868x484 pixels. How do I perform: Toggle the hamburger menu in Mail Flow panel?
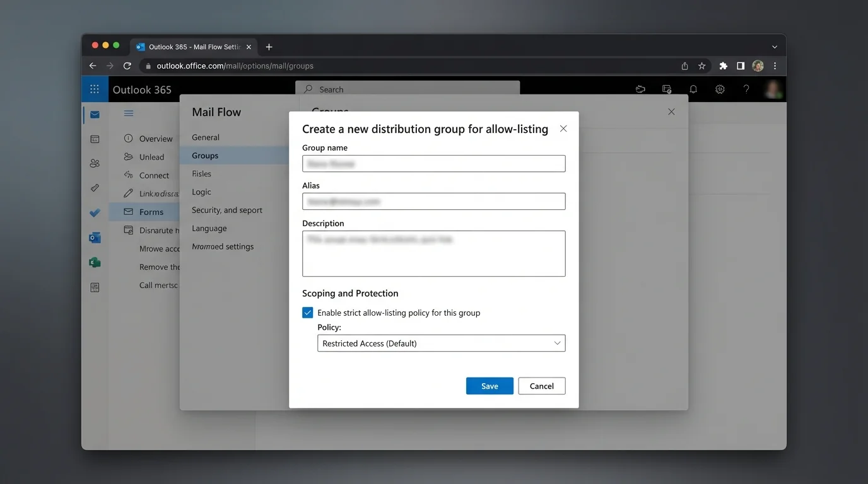[x=129, y=113]
